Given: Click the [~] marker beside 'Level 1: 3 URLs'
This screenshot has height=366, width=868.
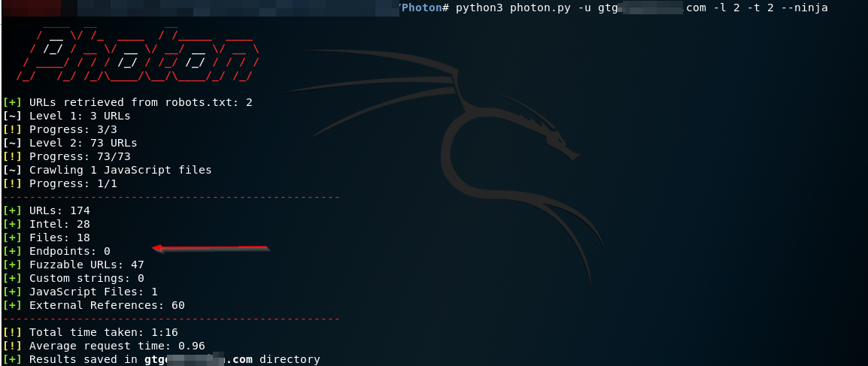Looking at the screenshot, I should pyautogui.click(x=13, y=116).
